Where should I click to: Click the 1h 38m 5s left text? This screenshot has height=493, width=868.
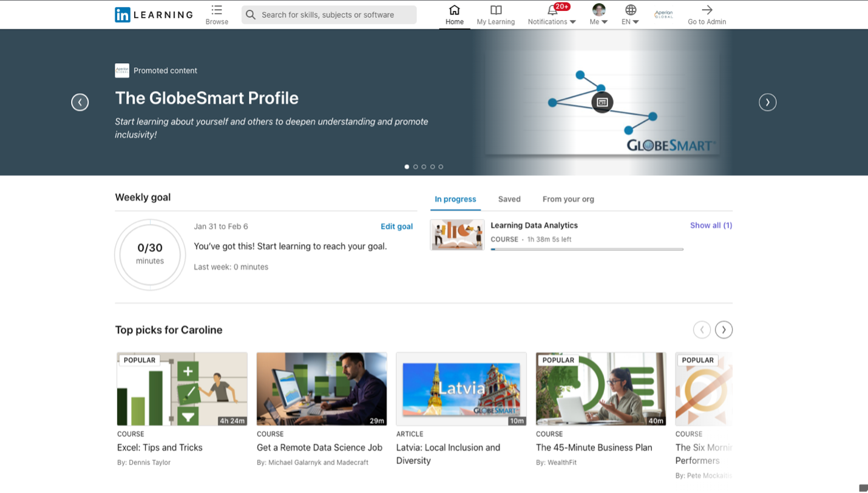549,239
